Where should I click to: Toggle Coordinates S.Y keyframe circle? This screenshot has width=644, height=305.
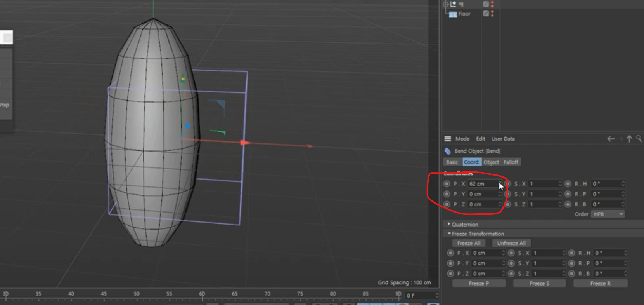(507, 194)
